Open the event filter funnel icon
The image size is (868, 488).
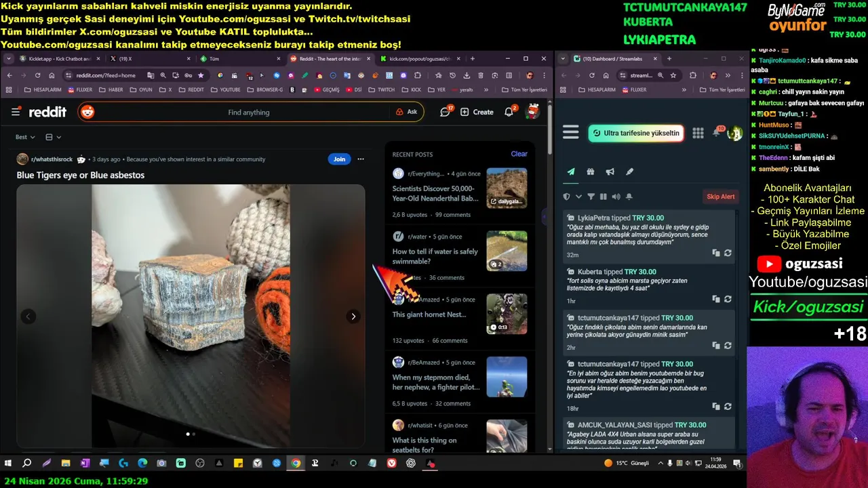[591, 197]
